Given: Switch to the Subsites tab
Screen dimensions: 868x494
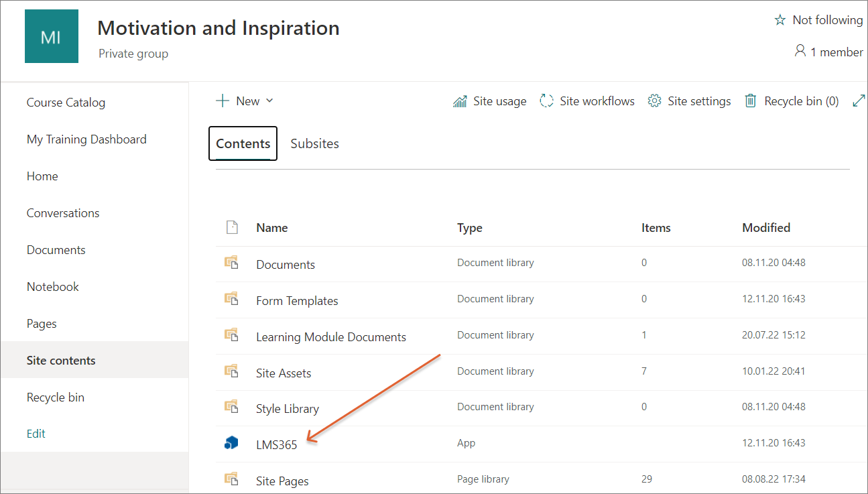Looking at the screenshot, I should 314,143.
